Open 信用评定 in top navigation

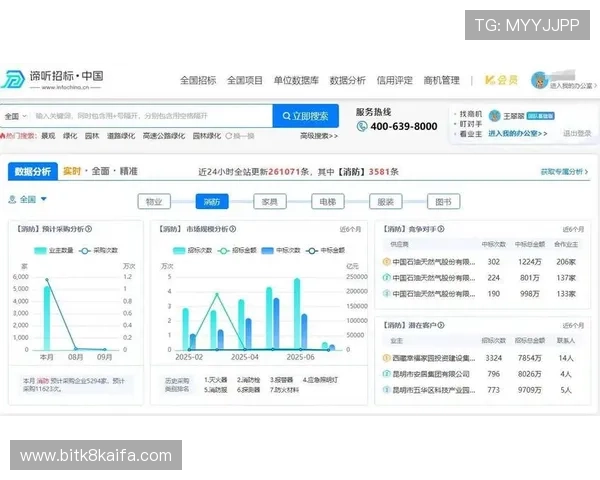[x=395, y=80]
